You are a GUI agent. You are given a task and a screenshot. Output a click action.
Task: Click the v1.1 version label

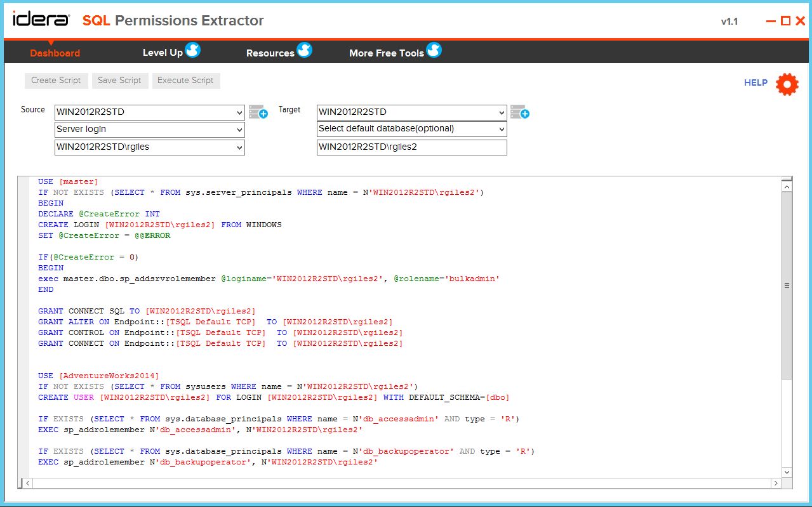click(x=729, y=22)
